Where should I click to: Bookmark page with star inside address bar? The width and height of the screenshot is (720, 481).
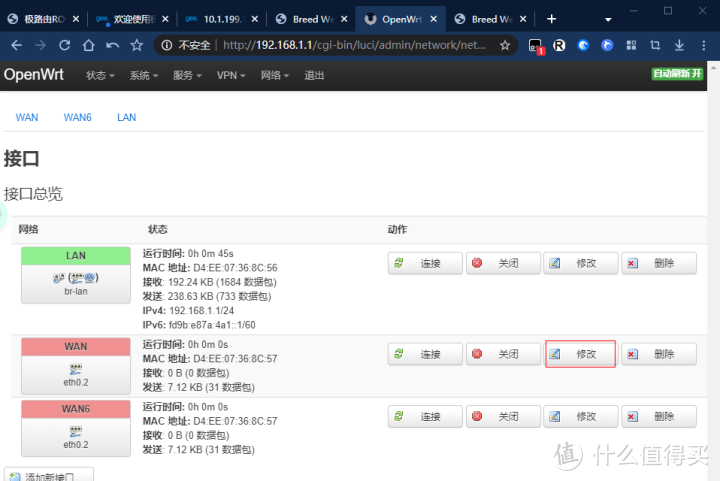click(505, 45)
